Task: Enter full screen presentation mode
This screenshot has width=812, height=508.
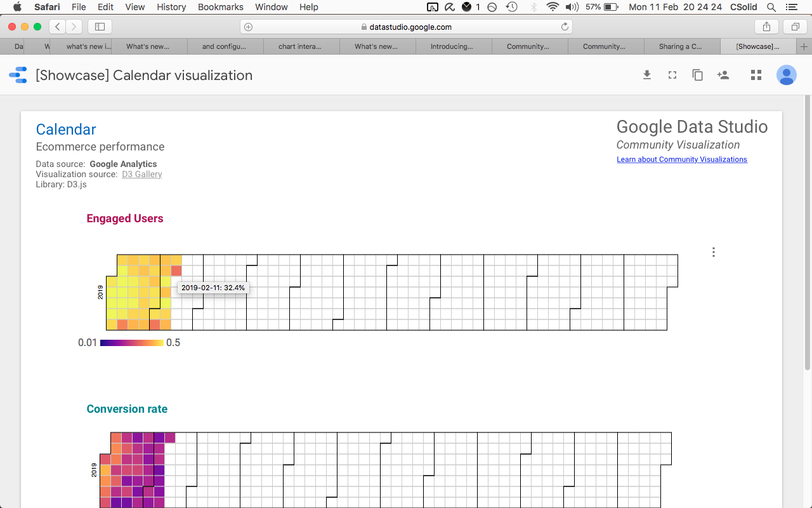Action: [x=672, y=75]
